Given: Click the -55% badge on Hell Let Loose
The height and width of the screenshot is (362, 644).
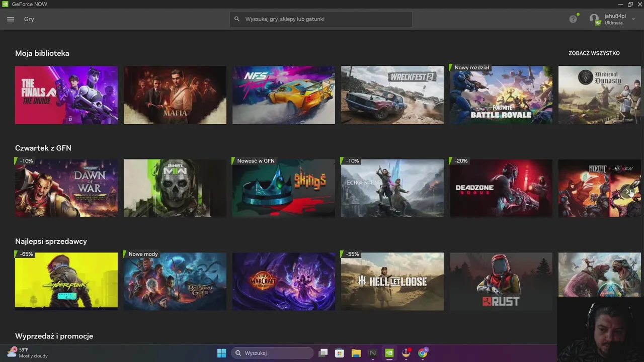Looking at the screenshot, I should [352, 254].
